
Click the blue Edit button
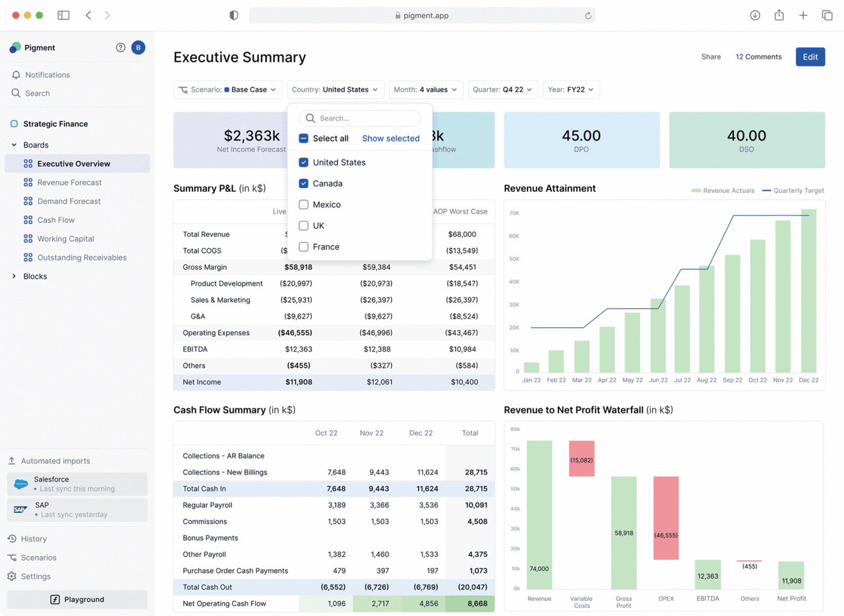coord(810,57)
